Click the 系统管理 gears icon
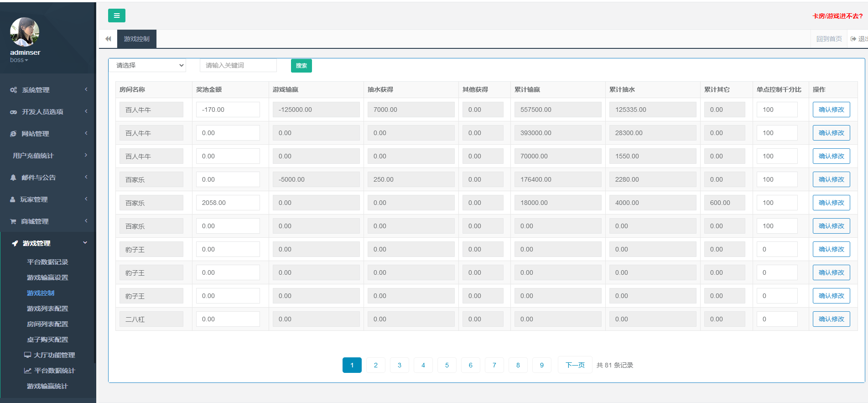The height and width of the screenshot is (403, 868). tap(14, 90)
